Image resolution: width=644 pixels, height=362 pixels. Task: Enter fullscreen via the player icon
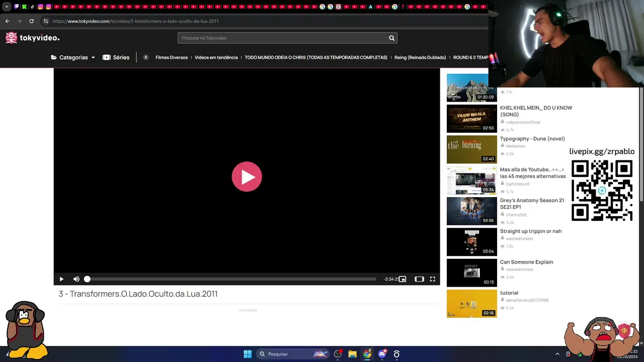(x=432, y=279)
